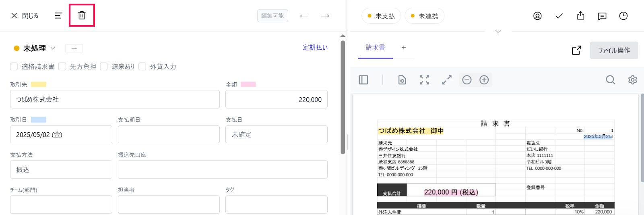644x215 pixels.
Task: Open the 取引日 date picker
Action: click(61, 134)
